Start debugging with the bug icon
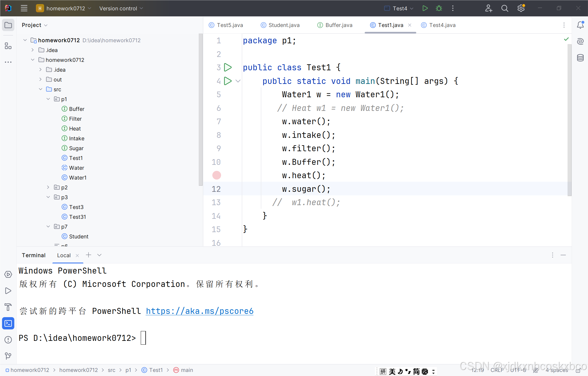The width and height of the screenshot is (588, 376). coord(439,8)
